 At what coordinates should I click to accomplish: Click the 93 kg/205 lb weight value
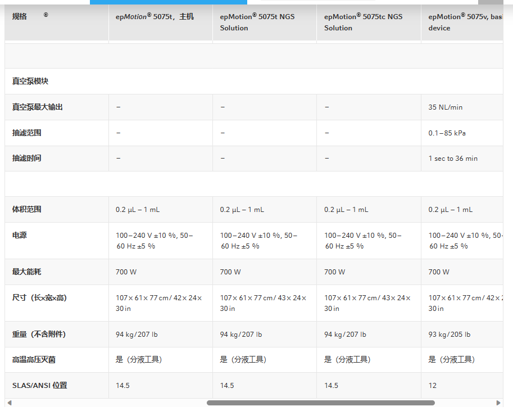(x=450, y=335)
